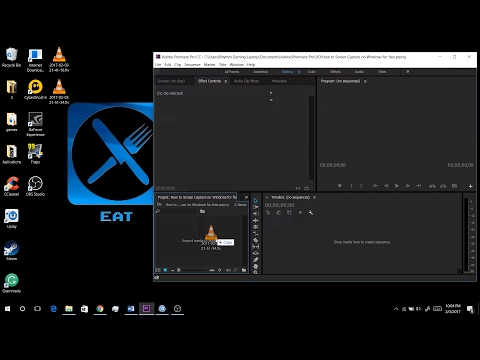Toggle insert sequences as nests option
This screenshot has width=480, height=360.
(x=268, y=213)
